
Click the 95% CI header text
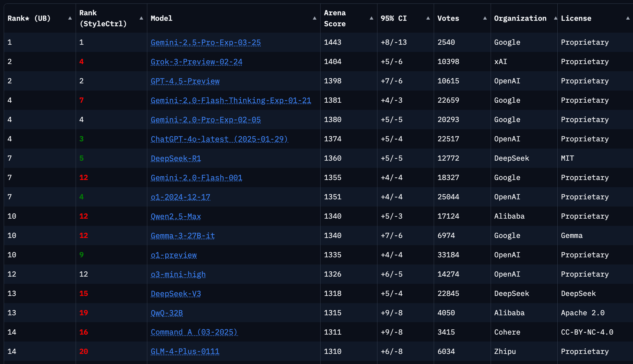[x=394, y=18]
